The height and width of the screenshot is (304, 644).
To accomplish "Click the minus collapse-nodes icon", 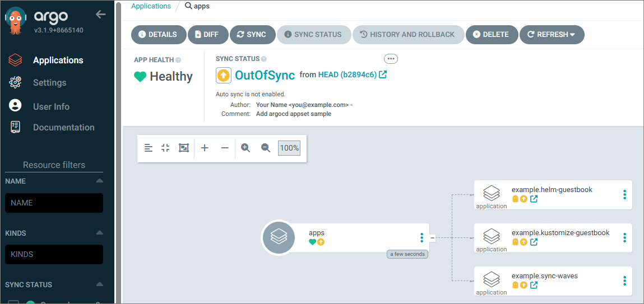I will click(225, 148).
